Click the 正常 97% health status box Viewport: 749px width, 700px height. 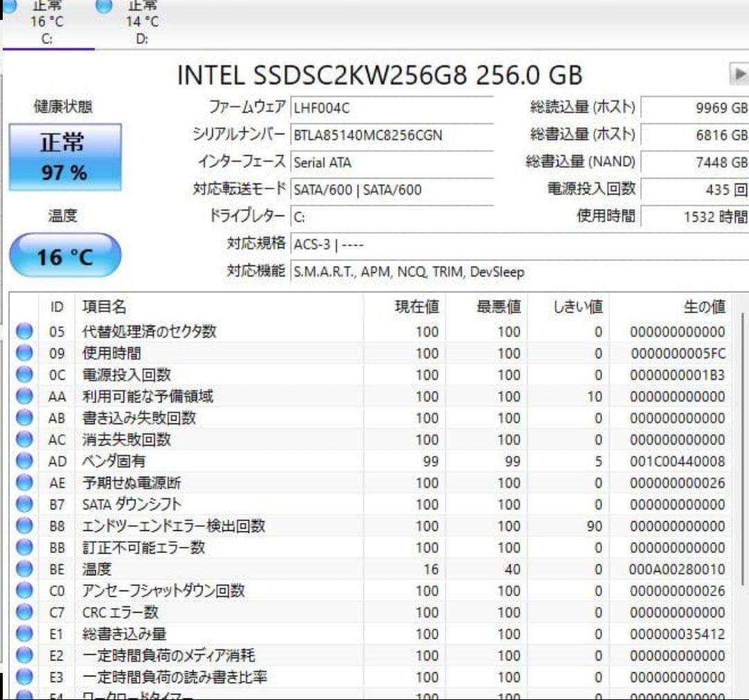click(x=66, y=156)
